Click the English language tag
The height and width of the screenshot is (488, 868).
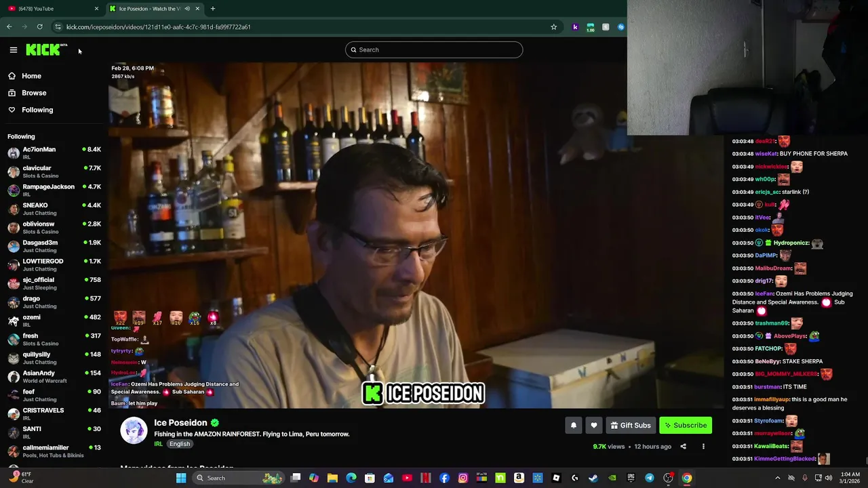pos(180,444)
